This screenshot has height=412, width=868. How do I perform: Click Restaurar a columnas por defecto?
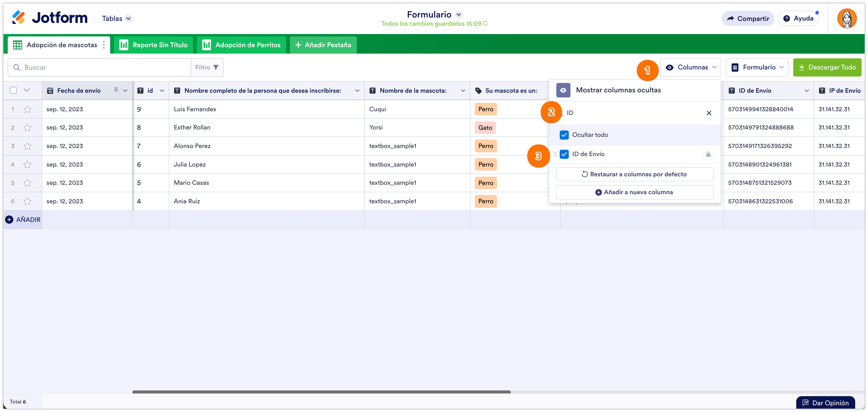(x=634, y=174)
